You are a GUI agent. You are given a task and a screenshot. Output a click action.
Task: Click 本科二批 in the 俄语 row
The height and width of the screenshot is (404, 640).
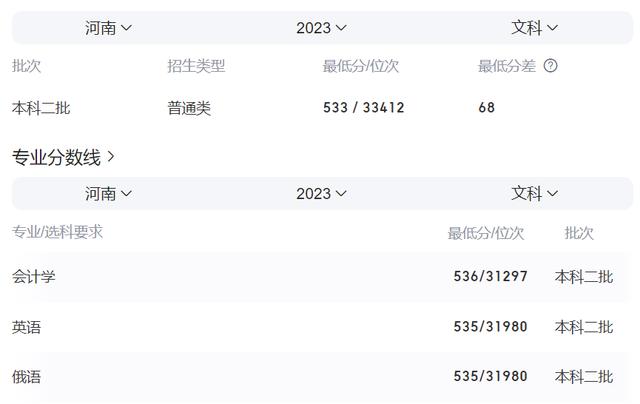(584, 377)
